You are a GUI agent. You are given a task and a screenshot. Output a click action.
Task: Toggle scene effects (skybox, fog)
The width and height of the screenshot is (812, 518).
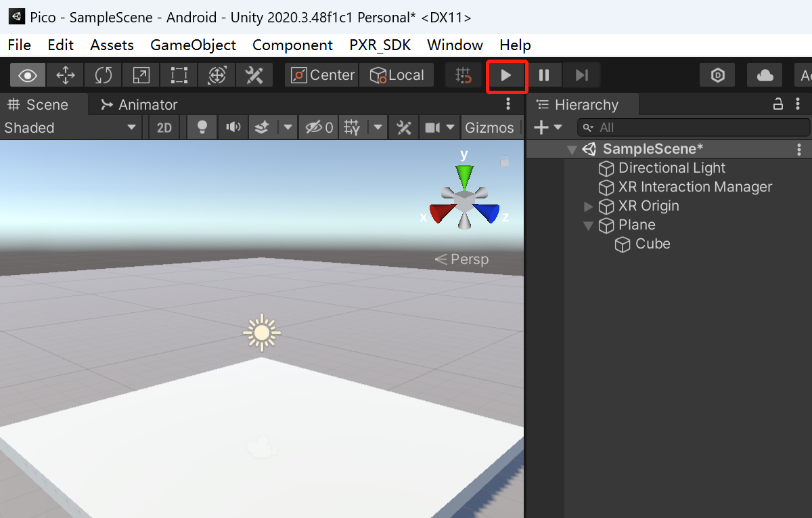click(x=263, y=127)
